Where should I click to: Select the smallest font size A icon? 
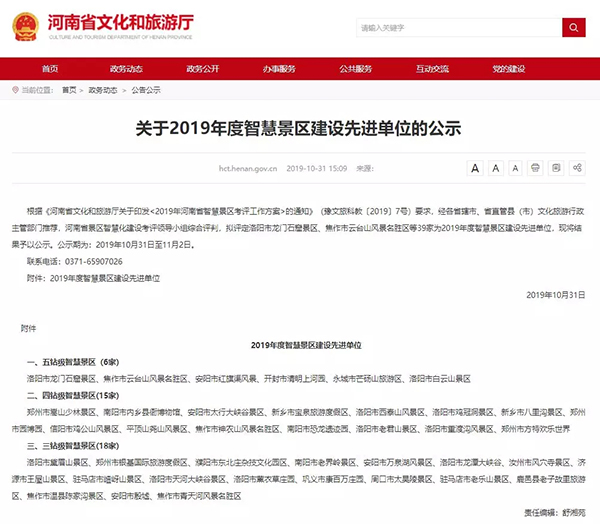515,168
